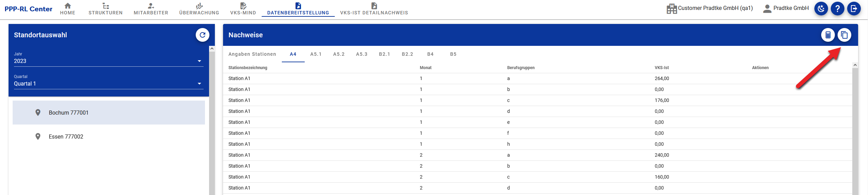Image resolution: width=868 pixels, height=195 pixels.
Task: Select the Bochum 777001 location
Action: (109, 113)
